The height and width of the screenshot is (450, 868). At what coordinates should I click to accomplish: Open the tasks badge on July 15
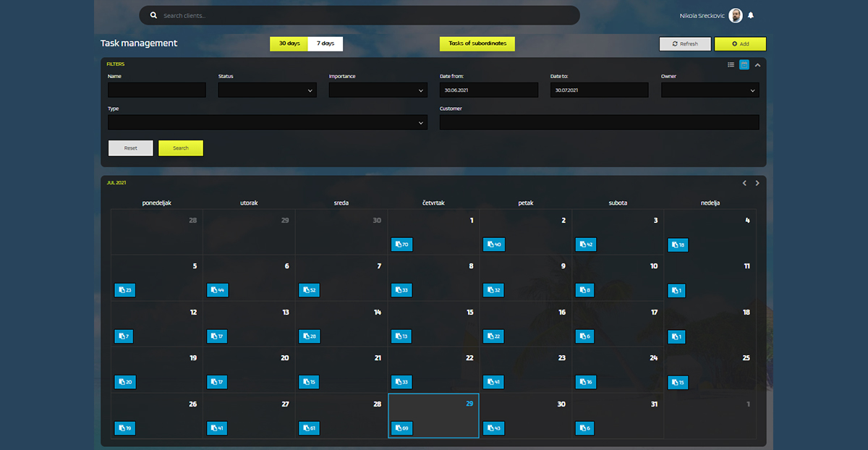(x=401, y=336)
